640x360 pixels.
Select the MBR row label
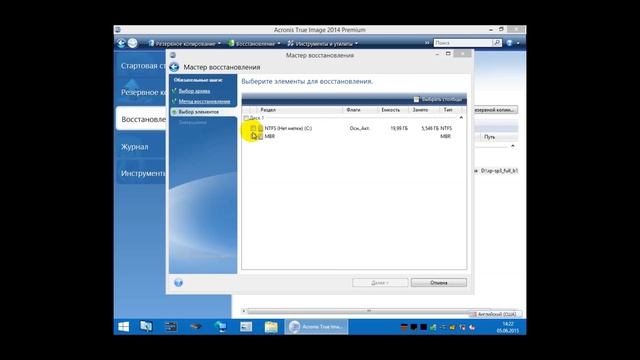pos(270,136)
